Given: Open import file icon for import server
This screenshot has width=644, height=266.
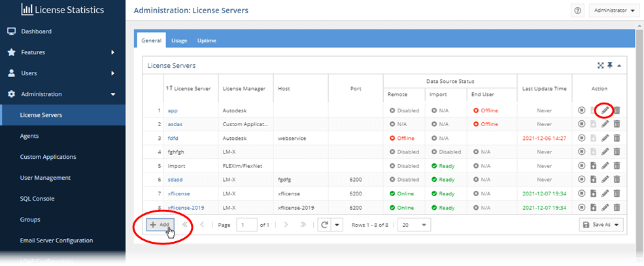Looking at the screenshot, I should coord(593,166).
